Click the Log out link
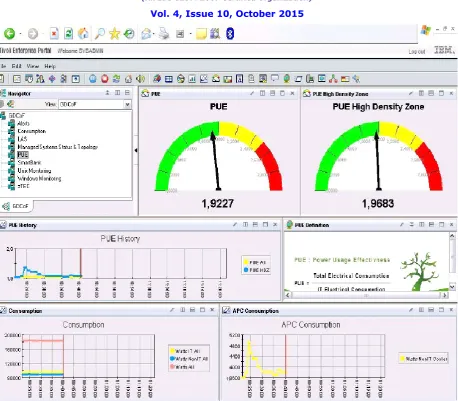Viewport: 458px width, 401px height. (417, 52)
